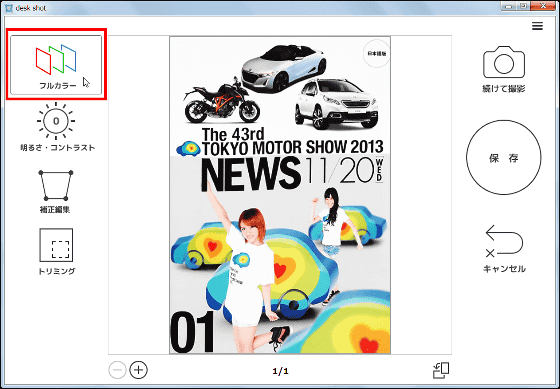Minimize the desk shot window
Image resolution: width=560 pixels, height=389 pixels.
coord(509,6)
